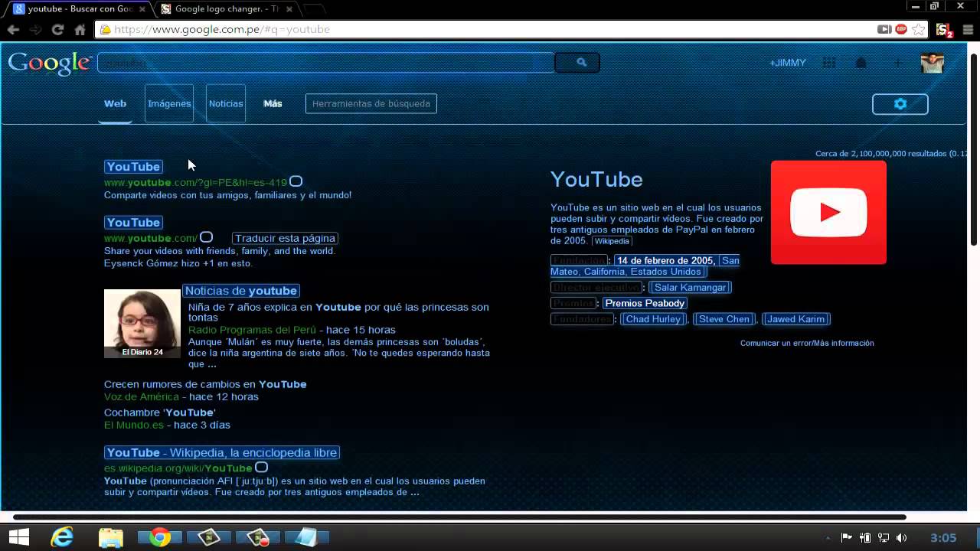Open the taskbar network icon
The width and height of the screenshot is (980, 551).
click(x=883, y=538)
